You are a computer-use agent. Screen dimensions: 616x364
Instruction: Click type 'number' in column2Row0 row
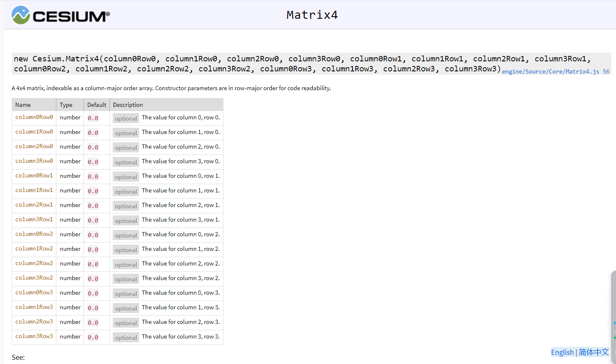pyautogui.click(x=70, y=147)
